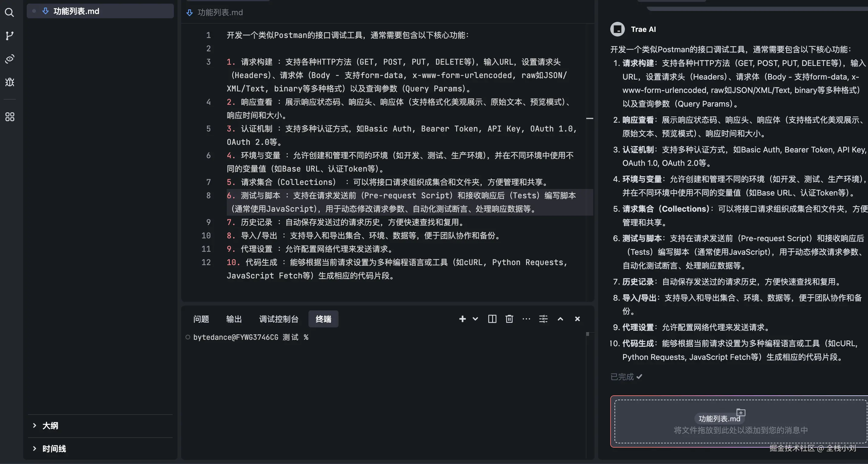Kill terminal with the trash icon
The width and height of the screenshot is (868, 464).
point(509,319)
